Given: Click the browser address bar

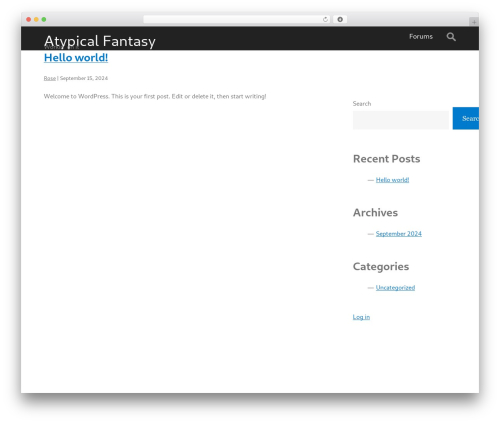Looking at the screenshot, I should point(237,19).
